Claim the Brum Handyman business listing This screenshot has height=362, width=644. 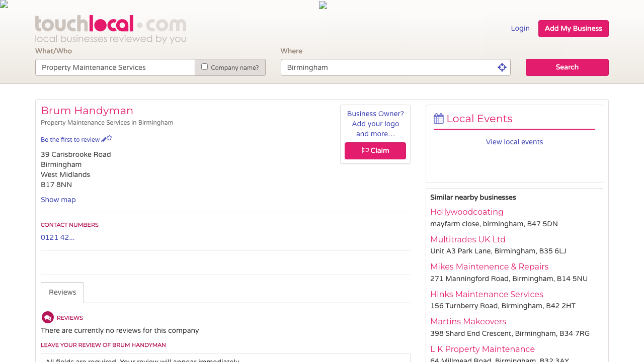375,150
